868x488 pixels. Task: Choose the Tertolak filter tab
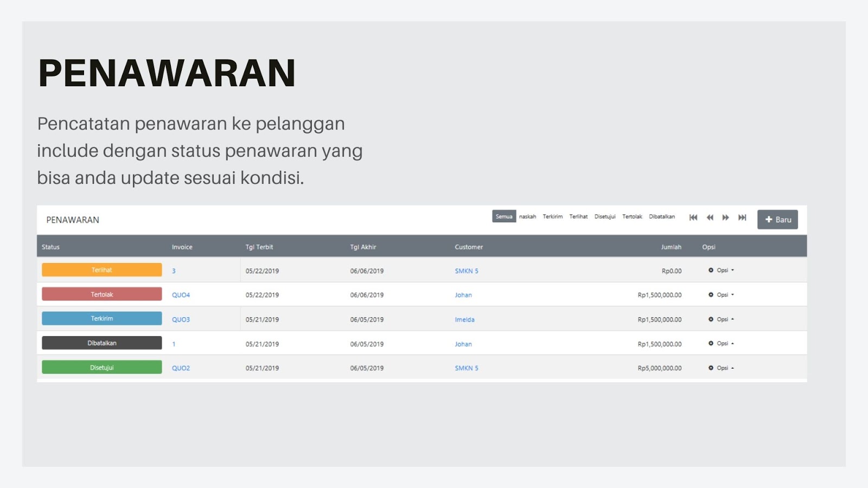point(632,216)
